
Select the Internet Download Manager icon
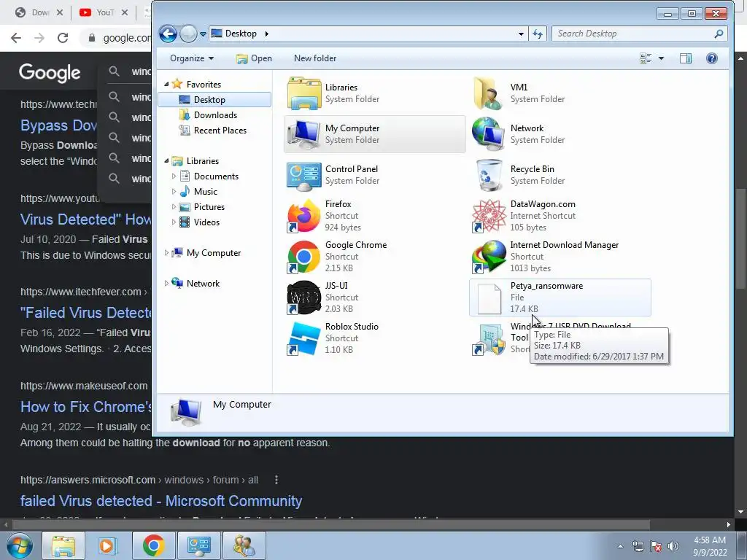point(489,257)
